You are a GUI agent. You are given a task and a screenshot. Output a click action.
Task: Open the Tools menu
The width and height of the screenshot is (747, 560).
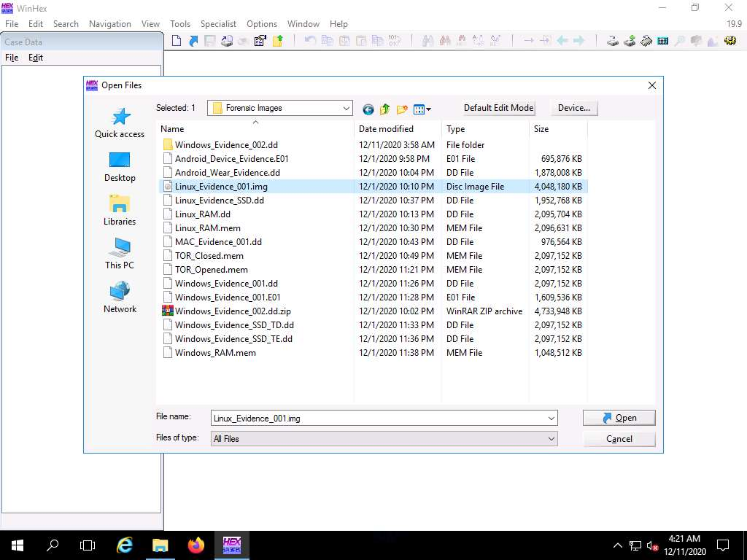(x=180, y=24)
